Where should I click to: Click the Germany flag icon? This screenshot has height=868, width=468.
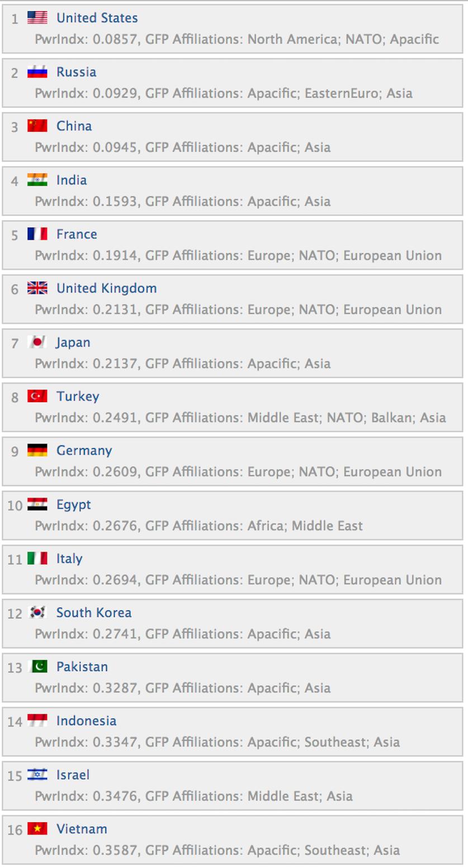[37, 450]
